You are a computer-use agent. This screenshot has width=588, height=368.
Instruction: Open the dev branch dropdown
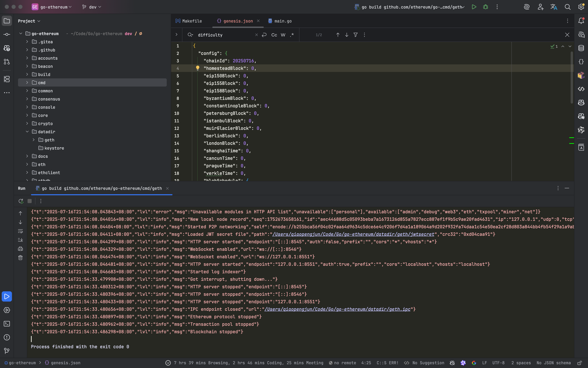point(92,7)
